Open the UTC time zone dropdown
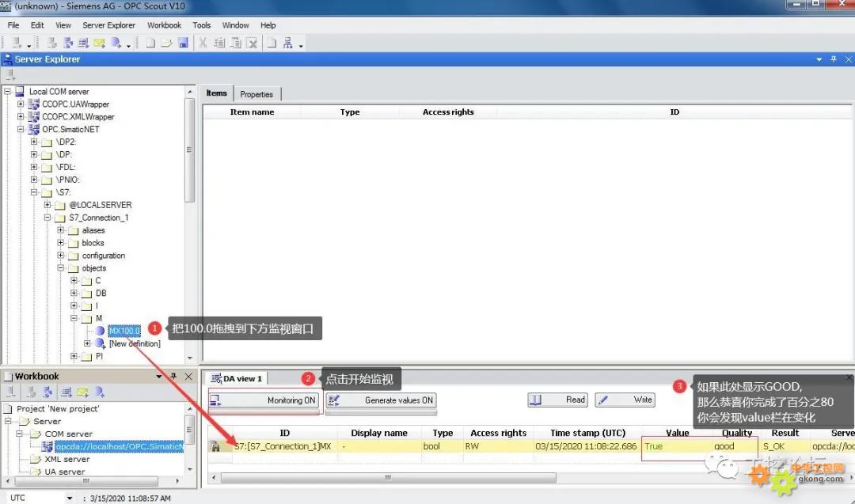The height and width of the screenshot is (504, 855). (x=69, y=498)
